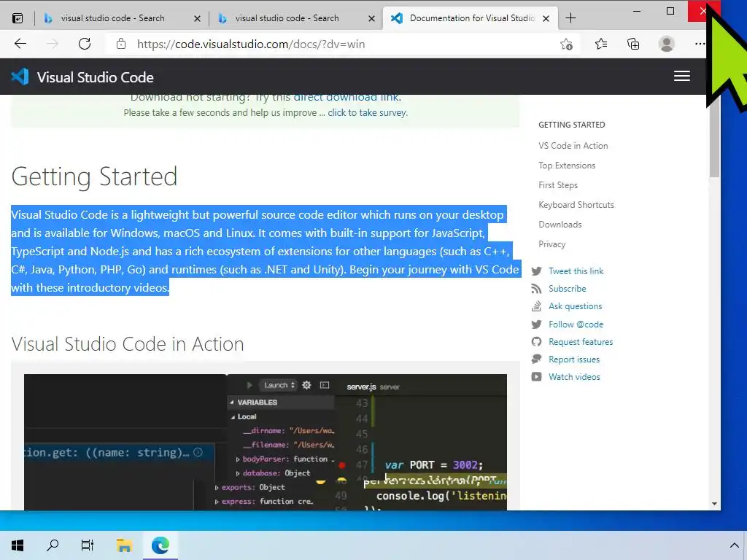Close the second Search tab

pos(371,18)
